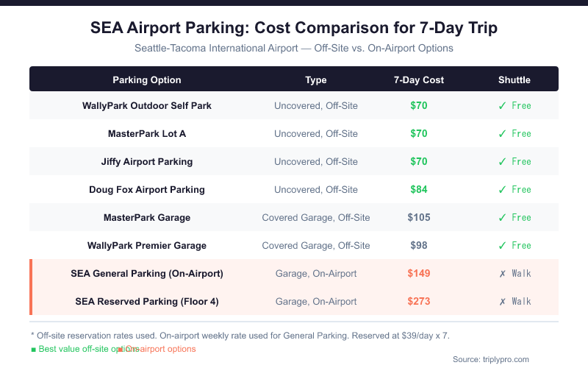Click the MasterPark Garage shuttle checkmark
This screenshot has width=588, height=368.
click(502, 218)
